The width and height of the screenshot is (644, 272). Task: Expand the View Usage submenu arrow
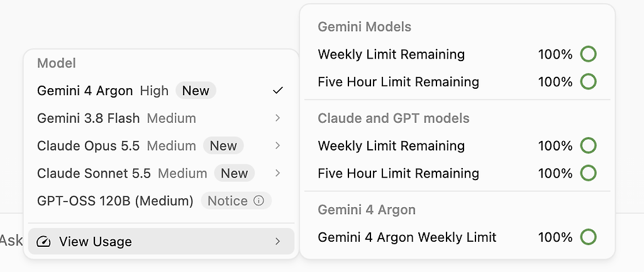278,241
